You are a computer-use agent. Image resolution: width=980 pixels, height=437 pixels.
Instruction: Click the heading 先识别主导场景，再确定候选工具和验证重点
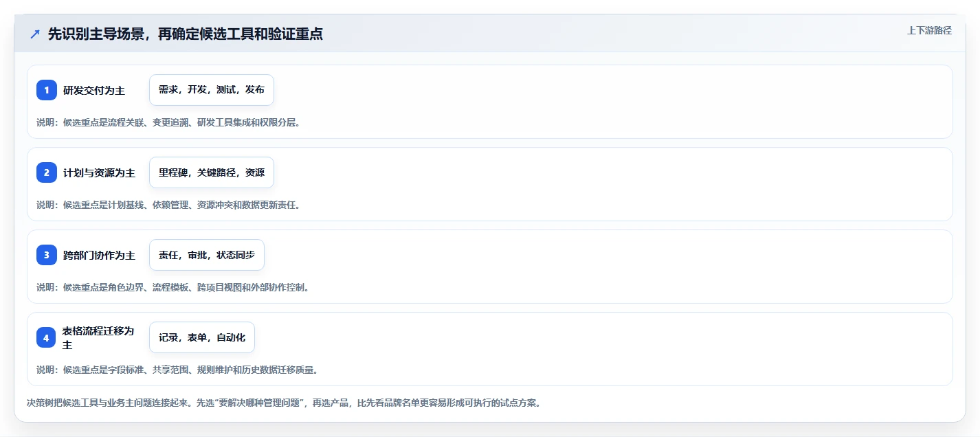(x=186, y=34)
